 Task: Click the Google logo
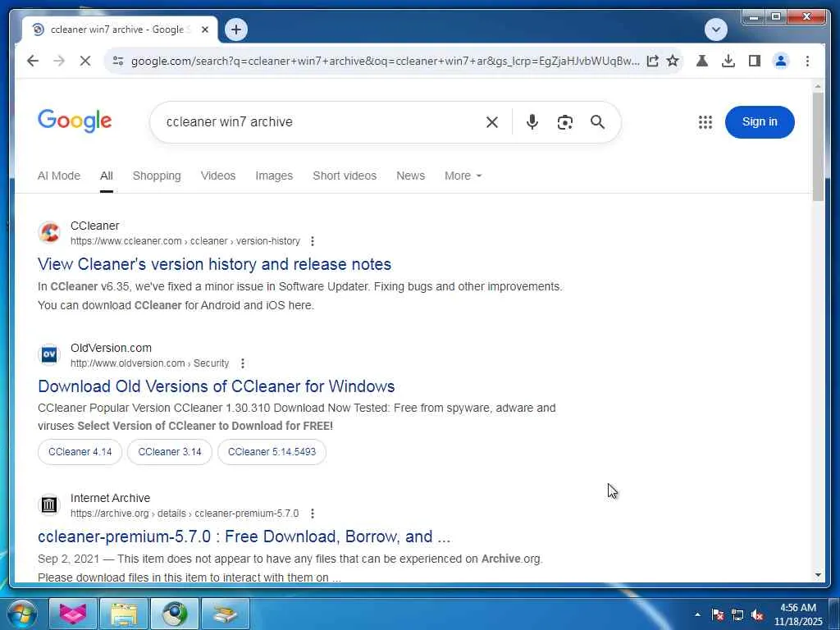point(75,121)
